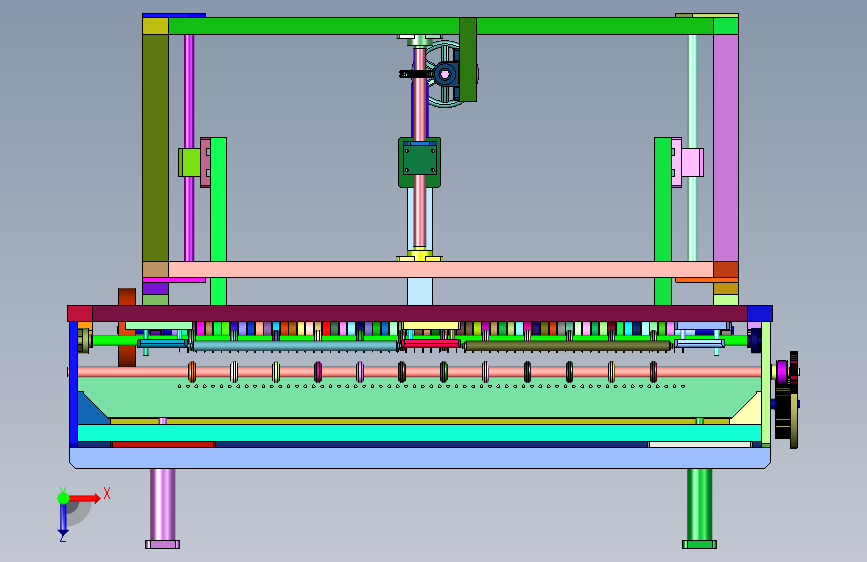Select the violet right frame column
The image size is (867, 562).
pyautogui.click(x=726, y=148)
